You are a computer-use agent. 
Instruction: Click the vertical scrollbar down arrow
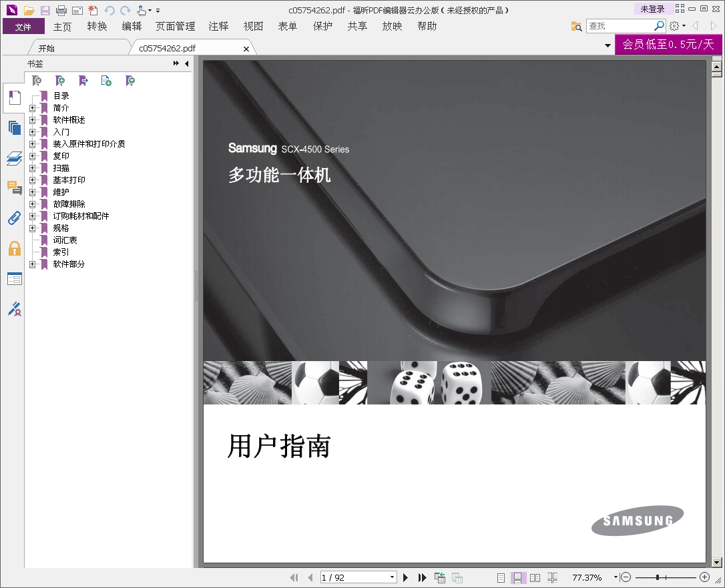717,562
